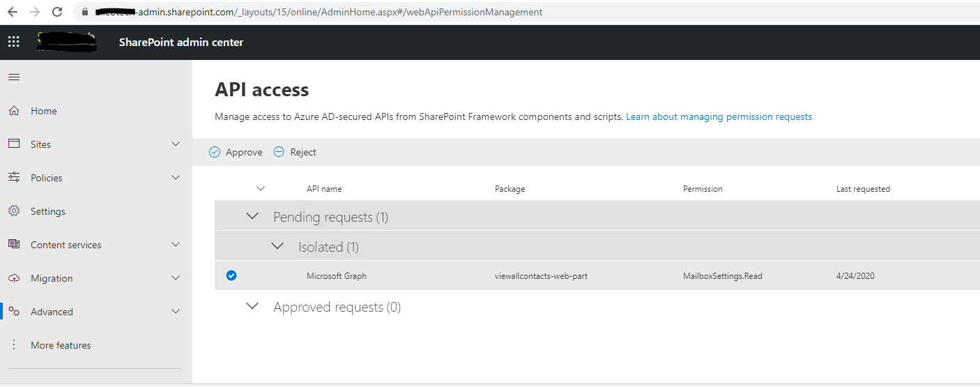Screen dimensions: 980x387
Task: Select Advanced menu label
Action: point(52,312)
